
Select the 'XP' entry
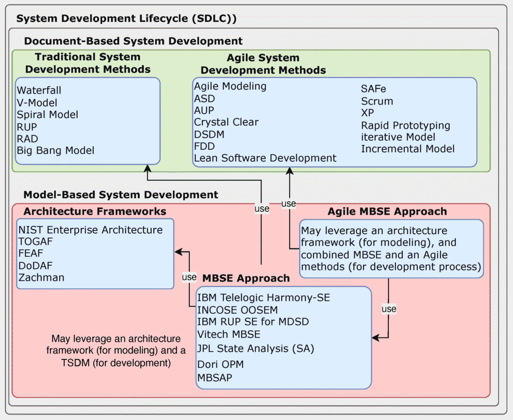[367, 113]
